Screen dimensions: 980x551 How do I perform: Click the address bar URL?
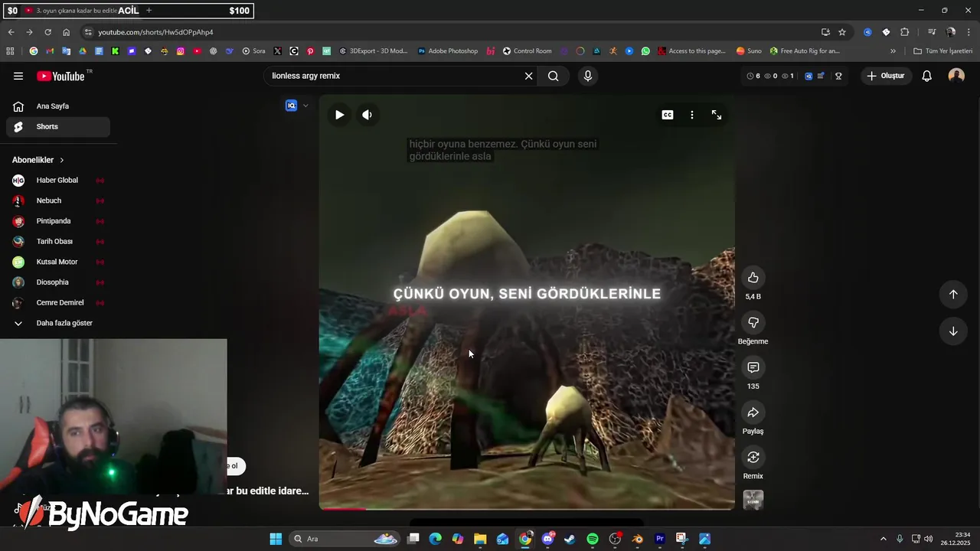click(x=155, y=32)
